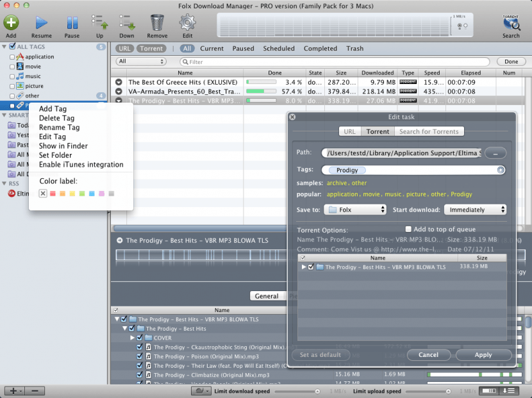Select the picture tag icon
Image resolution: width=532 pixels, height=398 pixels.
coord(20,86)
